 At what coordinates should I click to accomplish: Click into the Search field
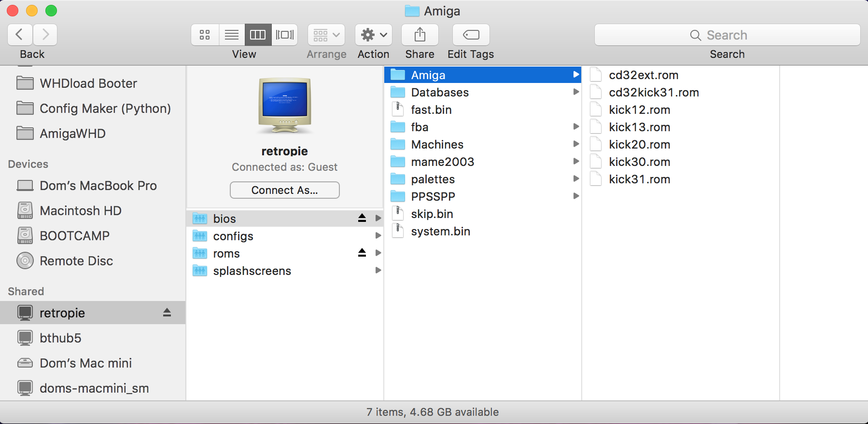coord(728,35)
